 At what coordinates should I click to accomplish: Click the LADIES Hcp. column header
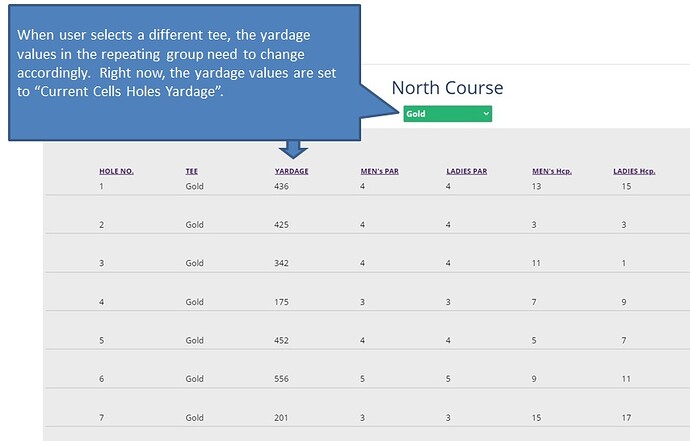(x=634, y=171)
